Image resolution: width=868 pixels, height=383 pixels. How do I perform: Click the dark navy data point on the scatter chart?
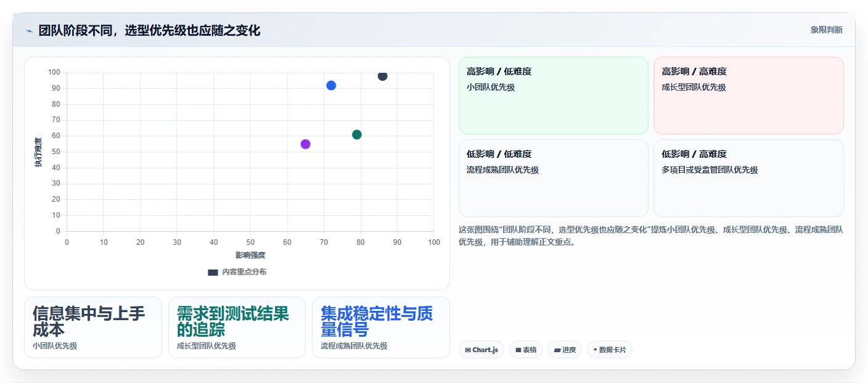tap(383, 76)
